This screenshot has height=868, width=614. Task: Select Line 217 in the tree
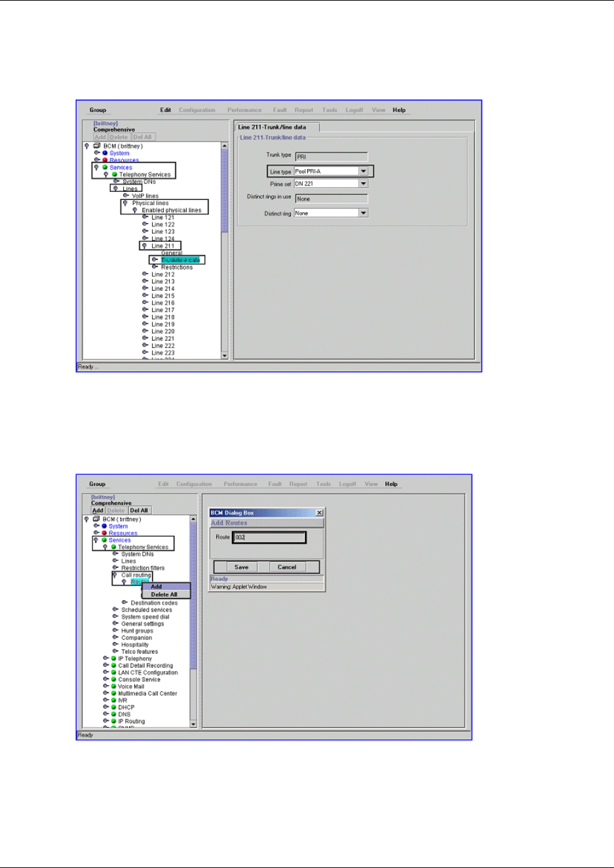pos(163,311)
